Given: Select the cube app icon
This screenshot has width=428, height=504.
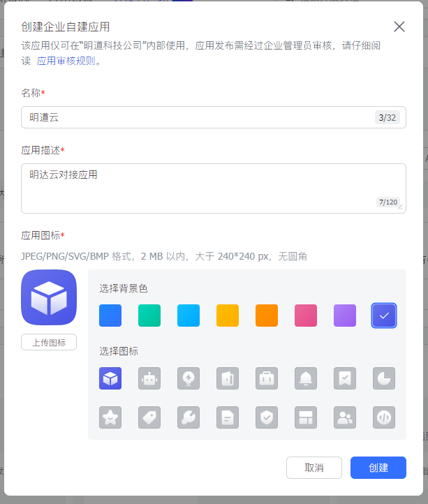Looking at the screenshot, I should tap(110, 378).
